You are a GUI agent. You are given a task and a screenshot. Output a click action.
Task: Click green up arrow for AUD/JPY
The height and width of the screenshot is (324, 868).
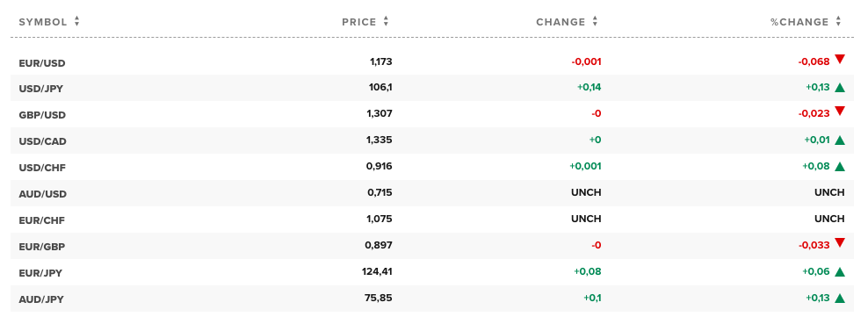840,299
